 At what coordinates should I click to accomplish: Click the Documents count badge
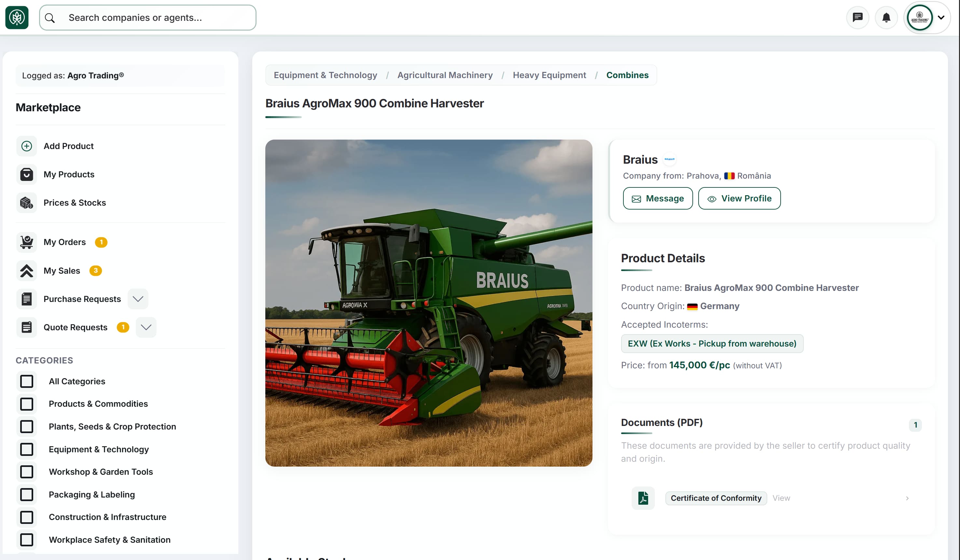pyautogui.click(x=915, y=425)
